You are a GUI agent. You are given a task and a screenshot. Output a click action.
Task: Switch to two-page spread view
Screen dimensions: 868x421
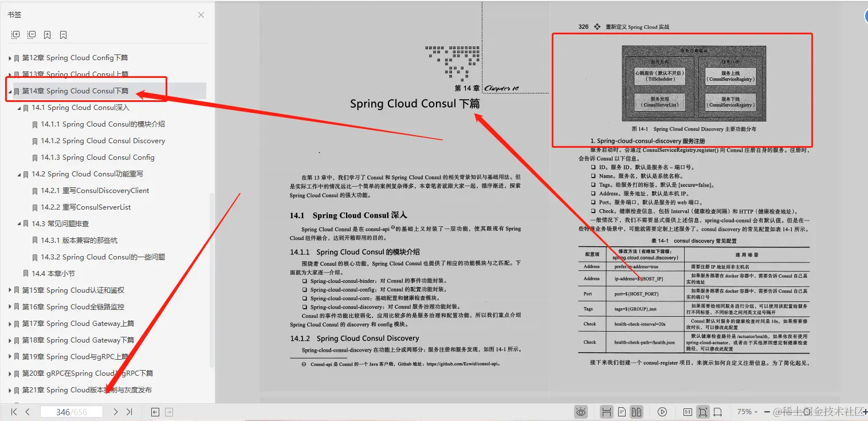coord(636,412)
